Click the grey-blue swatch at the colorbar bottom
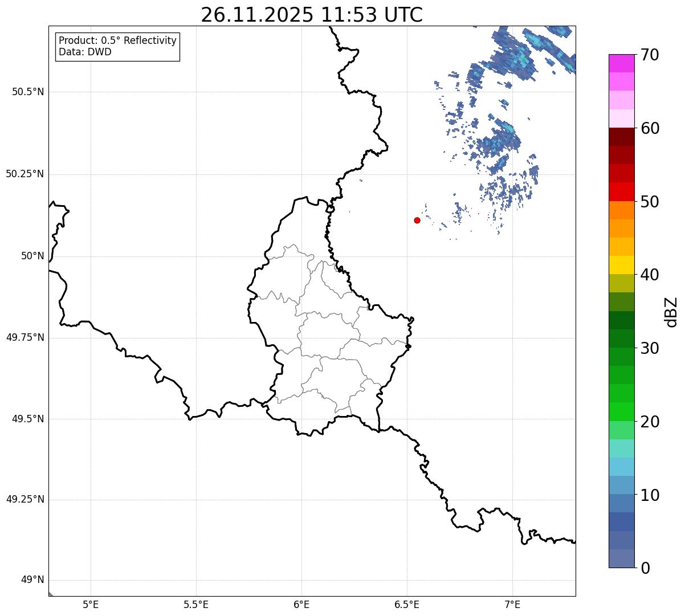 click(x=621, y=558)
